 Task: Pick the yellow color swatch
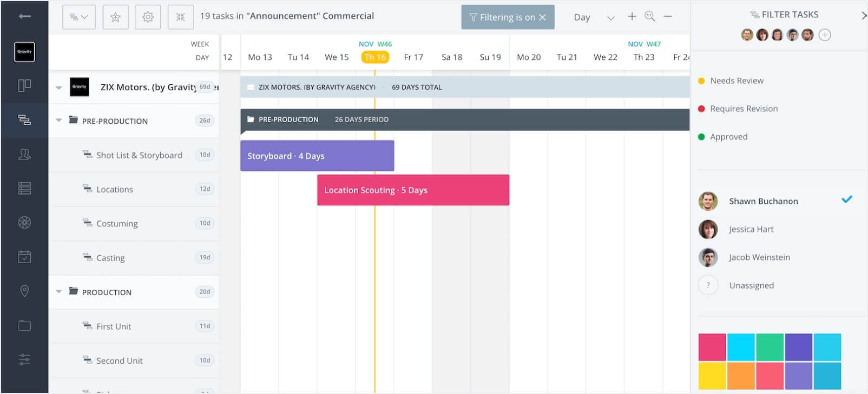pyautogui.click(x=712, y=376)
